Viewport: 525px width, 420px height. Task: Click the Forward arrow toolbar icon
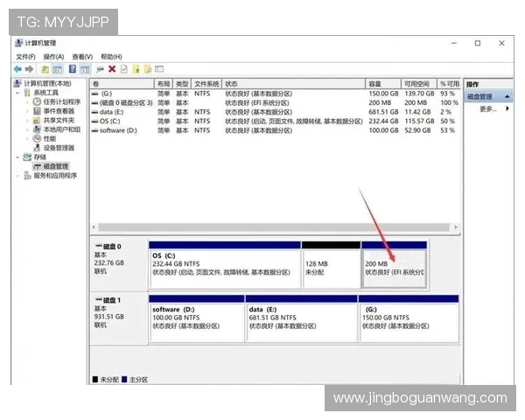click(x=30, y=69)
